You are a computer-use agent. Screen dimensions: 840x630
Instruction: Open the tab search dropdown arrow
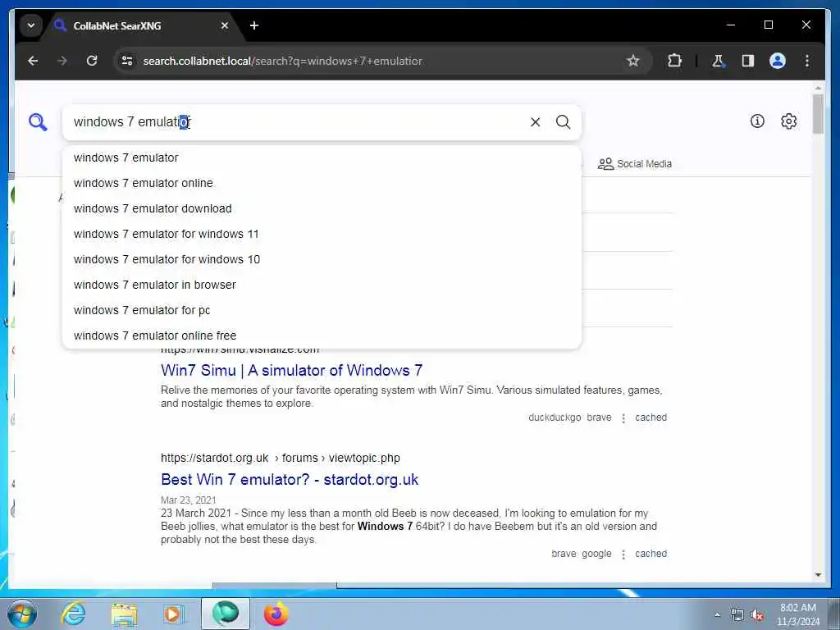tap(31, 25)
